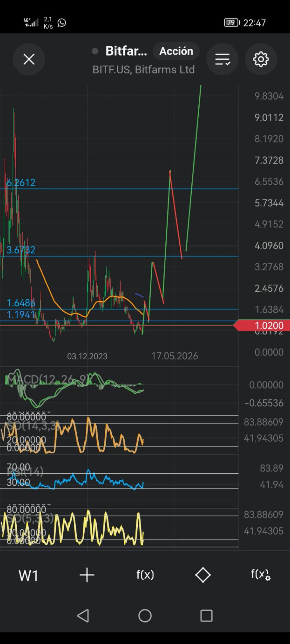Open the diamond drawing objects tool

[203, 575]
